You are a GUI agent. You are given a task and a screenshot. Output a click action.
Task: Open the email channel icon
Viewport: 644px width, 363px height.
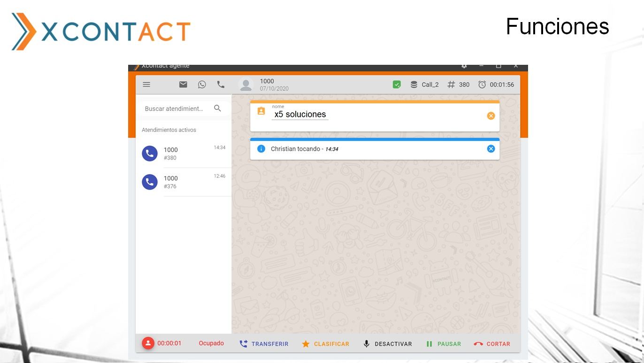183,85
